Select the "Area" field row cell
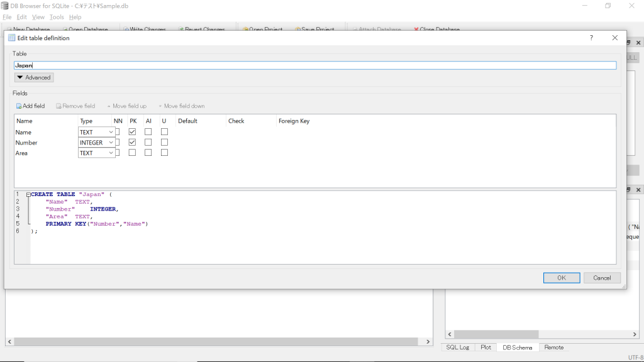This screenshot has width=644, height=362. pyautogui.click(x=46, y=153)
